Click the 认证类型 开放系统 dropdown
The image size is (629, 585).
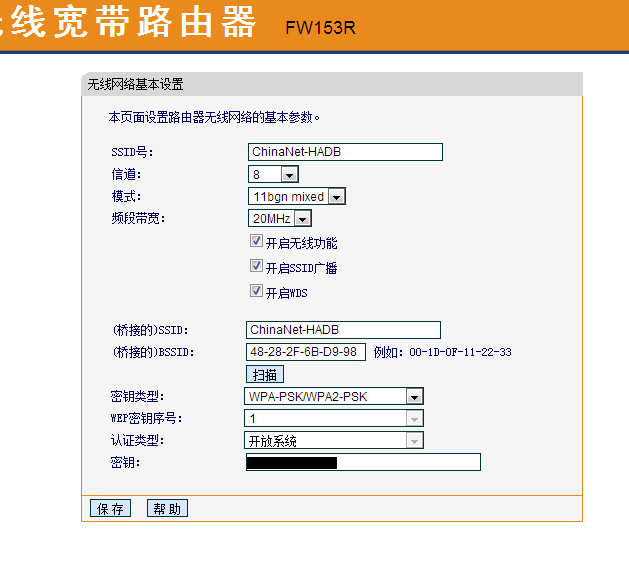334,440
